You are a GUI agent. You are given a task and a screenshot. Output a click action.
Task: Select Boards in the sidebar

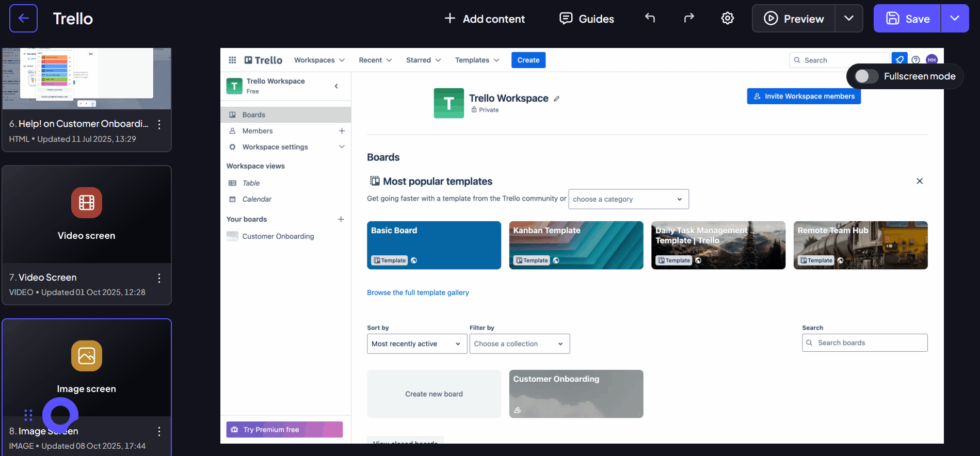pos(286,115)
